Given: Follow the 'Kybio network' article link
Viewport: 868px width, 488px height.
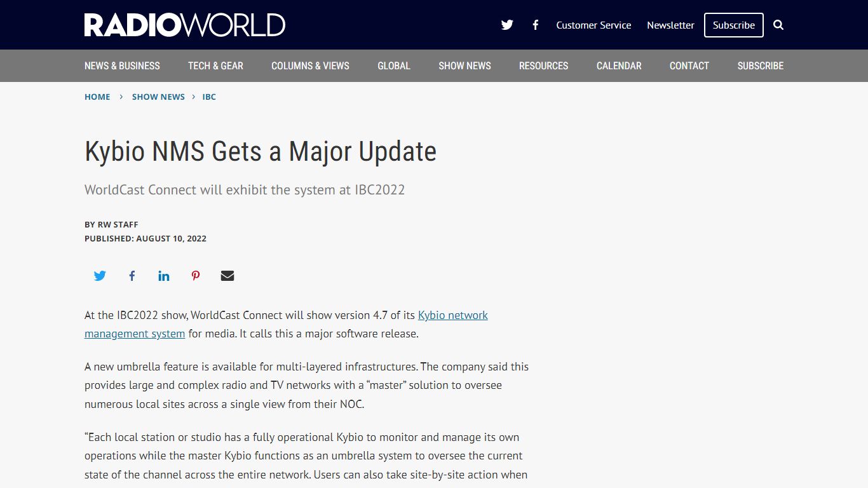Looking at the screenshot, I should tap(453, 315).
